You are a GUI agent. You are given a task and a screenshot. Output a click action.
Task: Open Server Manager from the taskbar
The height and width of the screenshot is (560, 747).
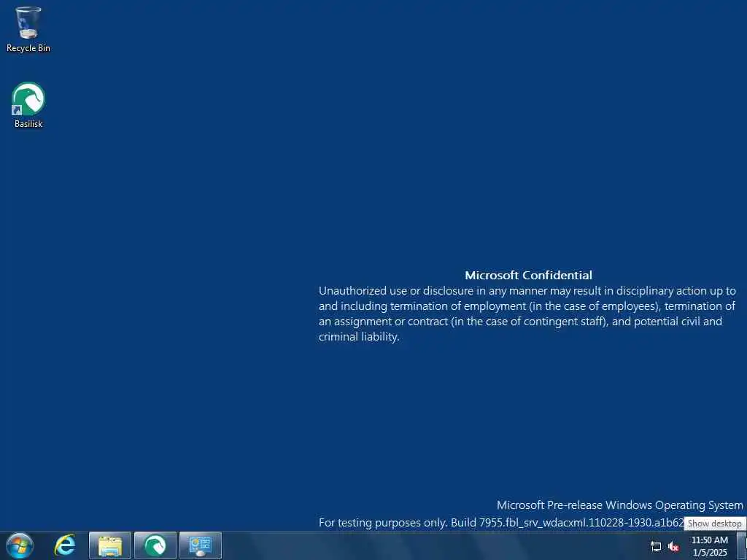(201, 546)
